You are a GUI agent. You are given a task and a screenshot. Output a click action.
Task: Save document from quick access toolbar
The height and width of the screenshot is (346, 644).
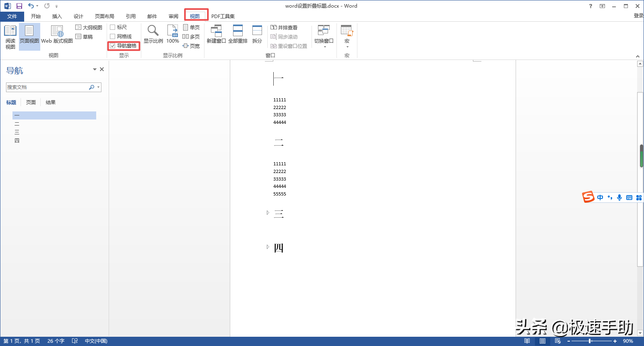coord(19,6)
